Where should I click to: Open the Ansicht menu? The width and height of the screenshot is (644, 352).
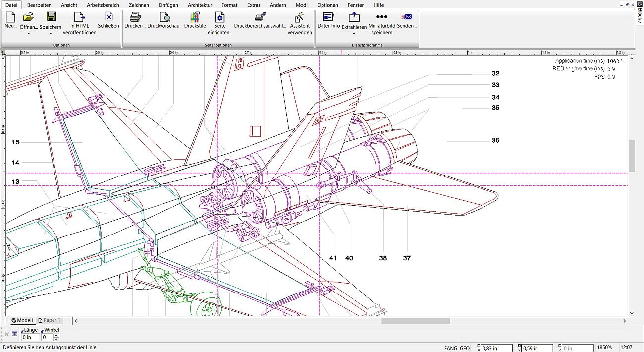click(x=69, y=5)
